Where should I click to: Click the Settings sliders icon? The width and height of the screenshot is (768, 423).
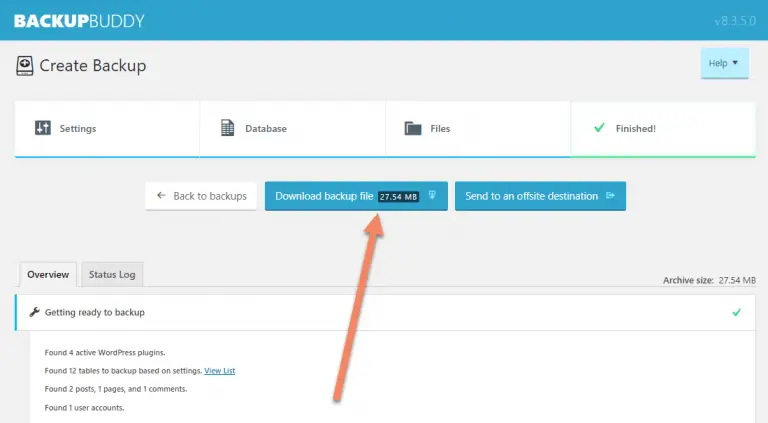click(x=43, y=128)
